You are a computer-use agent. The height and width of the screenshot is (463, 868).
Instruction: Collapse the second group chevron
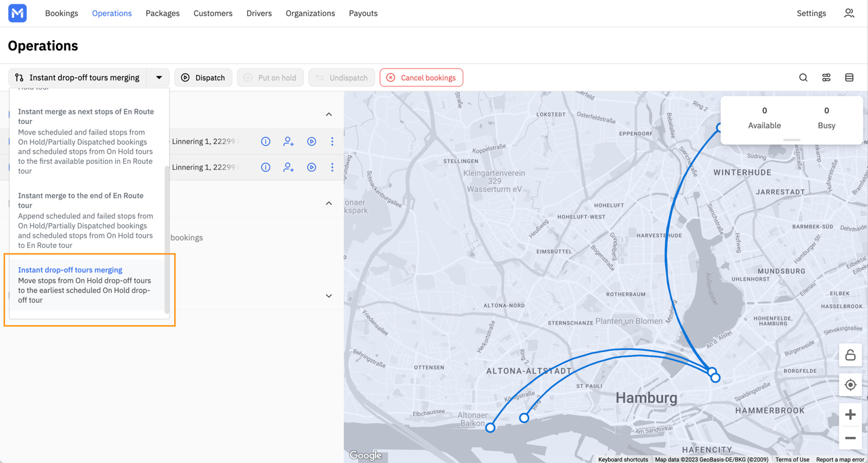point(329,203)
